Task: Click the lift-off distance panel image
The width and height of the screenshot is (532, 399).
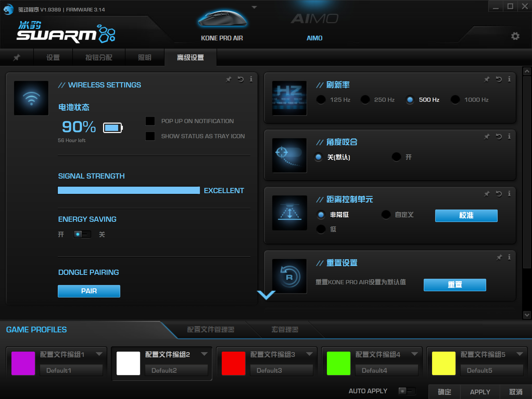Action: click(289, 213)
